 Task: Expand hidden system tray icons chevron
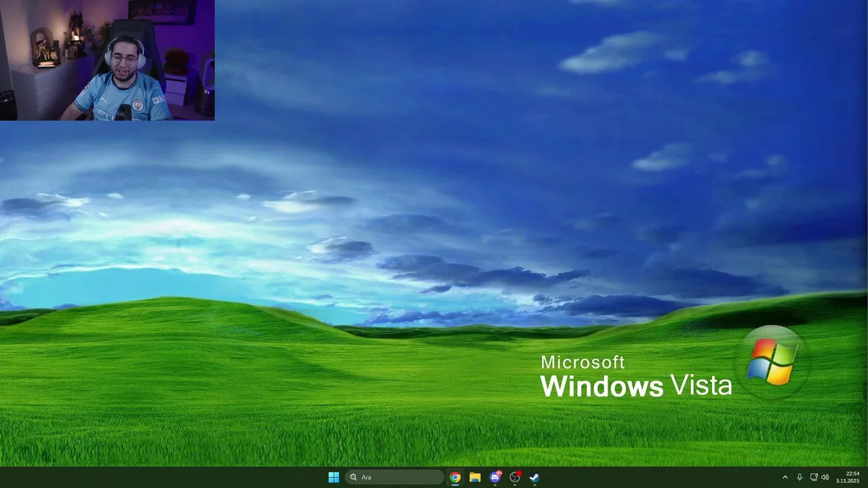click(785, 477)
